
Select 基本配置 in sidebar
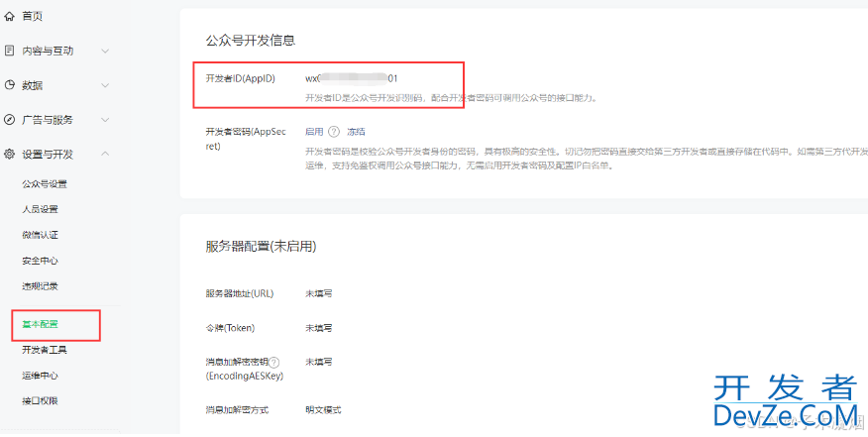[x=40, y=324]
